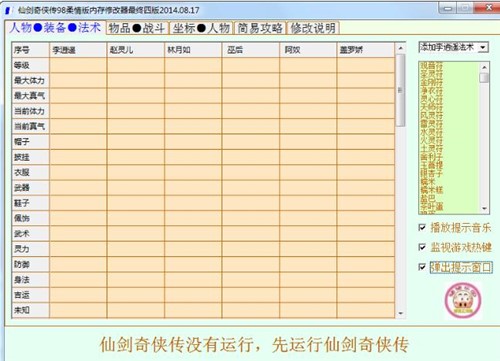Disable 弹出提示窗口 checkbox
This screenshot has width=500, height=361.
click(422, 267)
